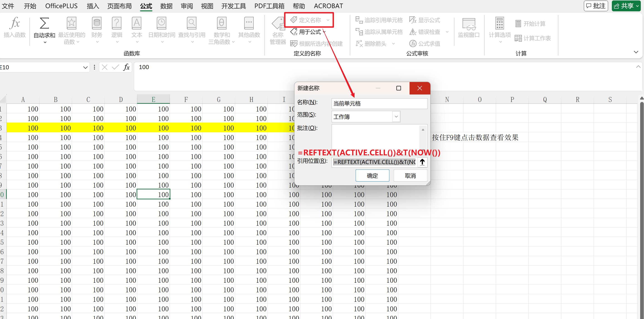
Task: Expand the 范围 scope dropdown
Action: tap(396, 117)
